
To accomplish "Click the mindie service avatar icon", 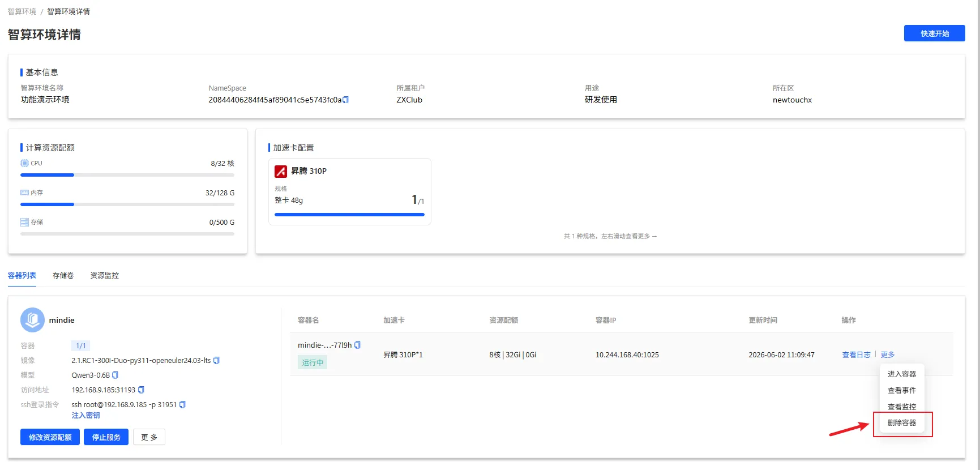I will pyautogui.click(x=32, y=320).
